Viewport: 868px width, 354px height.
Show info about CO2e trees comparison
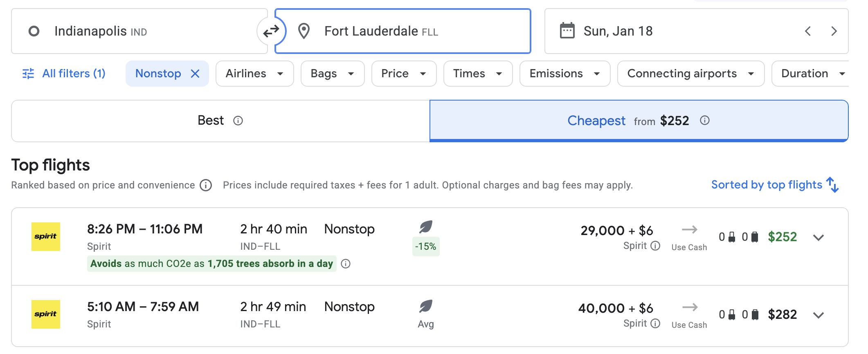(x=346, y=264)
